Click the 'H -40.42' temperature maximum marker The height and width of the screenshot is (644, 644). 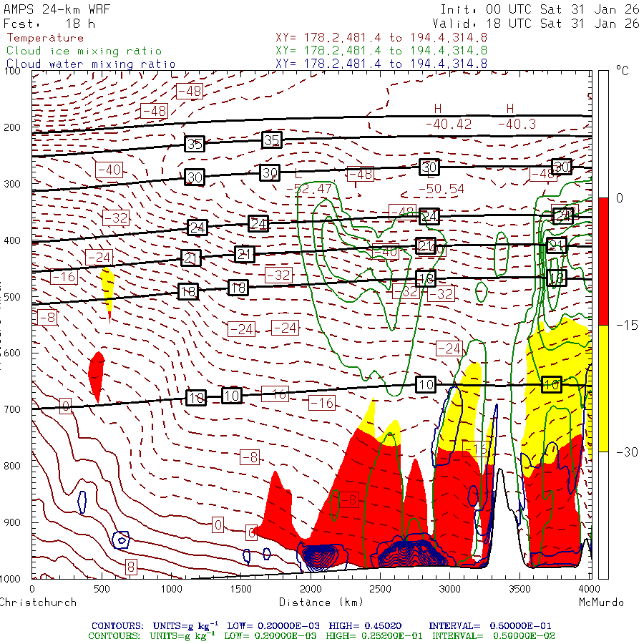(x=448, y=117)
